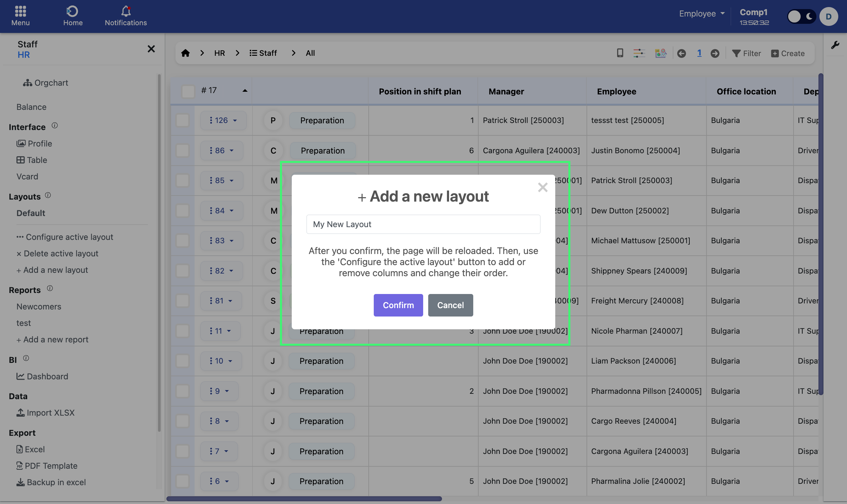Select the Default layout
The width and height of the screenshot is (847, 504).
click(31, 213)
